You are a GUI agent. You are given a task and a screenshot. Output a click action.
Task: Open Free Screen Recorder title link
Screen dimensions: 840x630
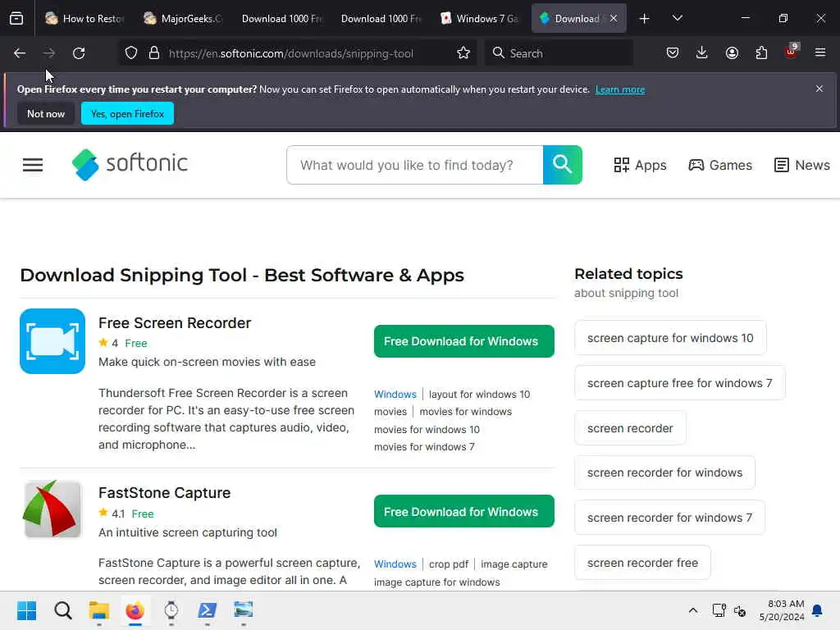coord(175,323)
